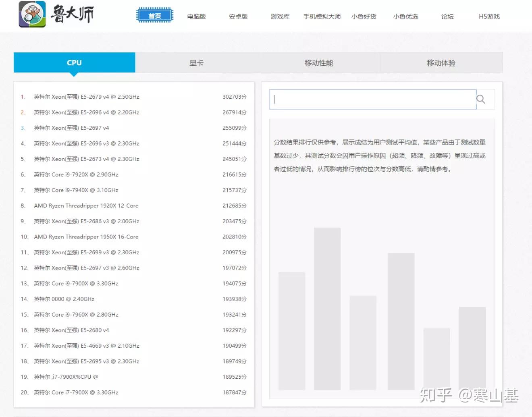Select rank 1 Xeon E5-2679 v4 row

[x=133, y=97]
